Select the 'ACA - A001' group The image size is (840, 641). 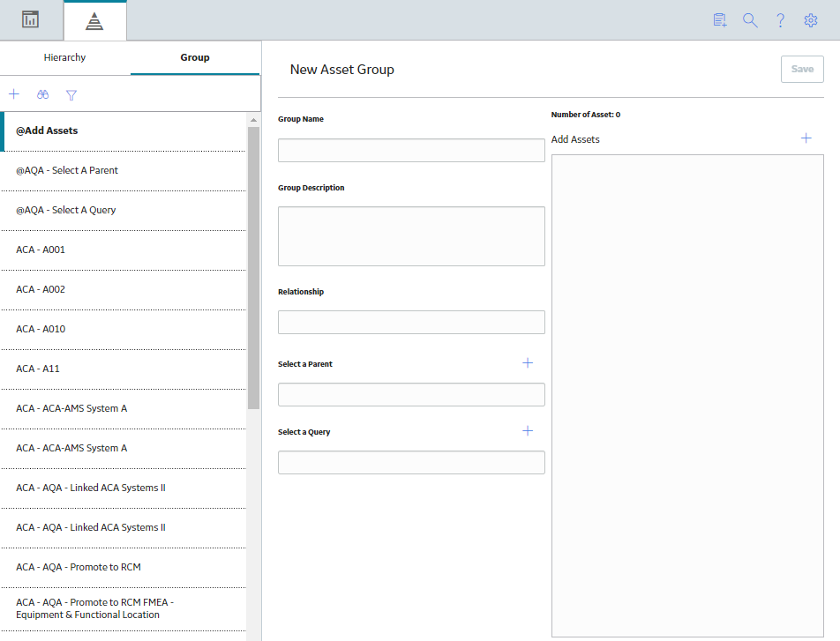pyautogui.click(x=124, y=250)
